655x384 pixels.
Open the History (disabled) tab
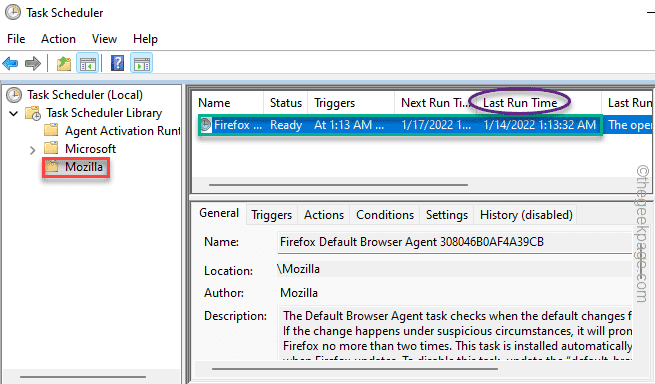click(526, 215)
